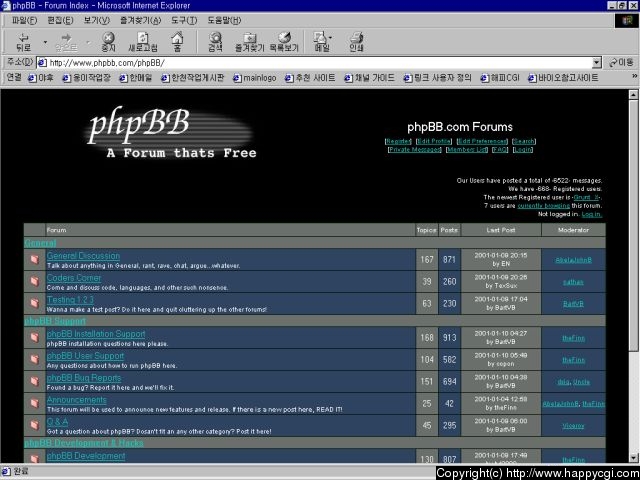Expand the address bar dropdown arrow
The width and height of the screenshot is (640, 480).
(x=597, y=63)
